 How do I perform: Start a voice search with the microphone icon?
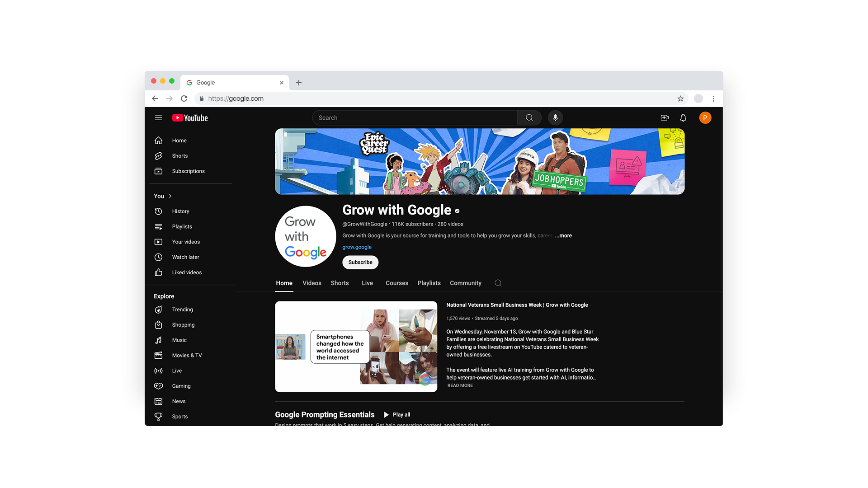pyautogui.click(x=555, y=117)
